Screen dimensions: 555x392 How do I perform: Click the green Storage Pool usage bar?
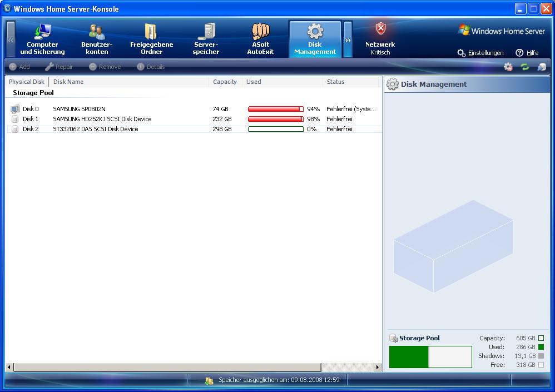click(430, 357)
